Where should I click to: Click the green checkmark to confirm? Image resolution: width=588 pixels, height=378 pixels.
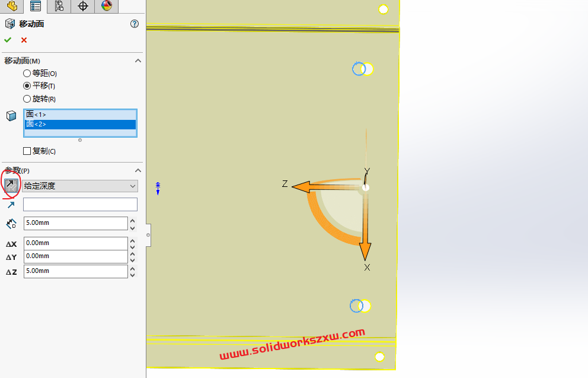coord(8,40)
